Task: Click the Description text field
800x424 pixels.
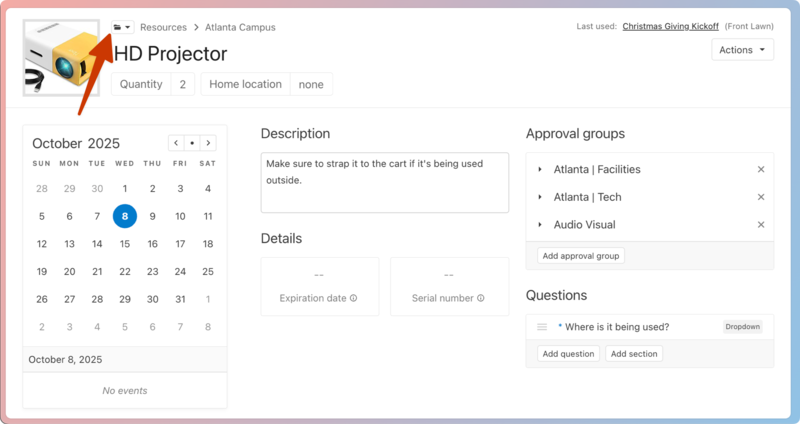Action: coord(384,182)
